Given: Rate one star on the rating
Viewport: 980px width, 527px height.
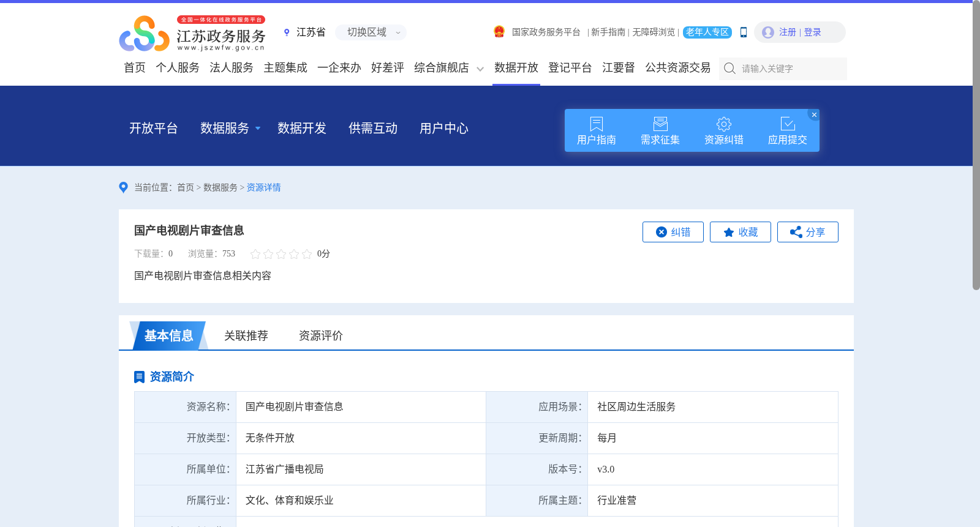Looking at the screenshot, I should pyautogui.click(x=255, y=253).
